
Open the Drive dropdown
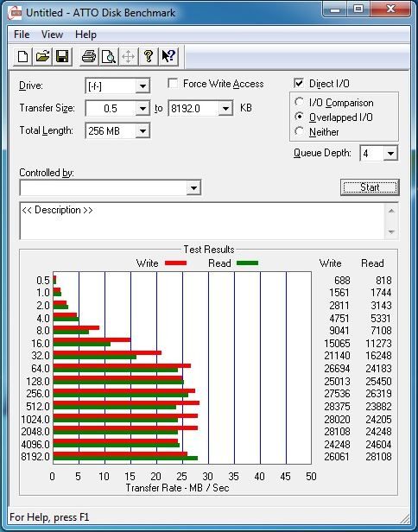pos(142,86)
